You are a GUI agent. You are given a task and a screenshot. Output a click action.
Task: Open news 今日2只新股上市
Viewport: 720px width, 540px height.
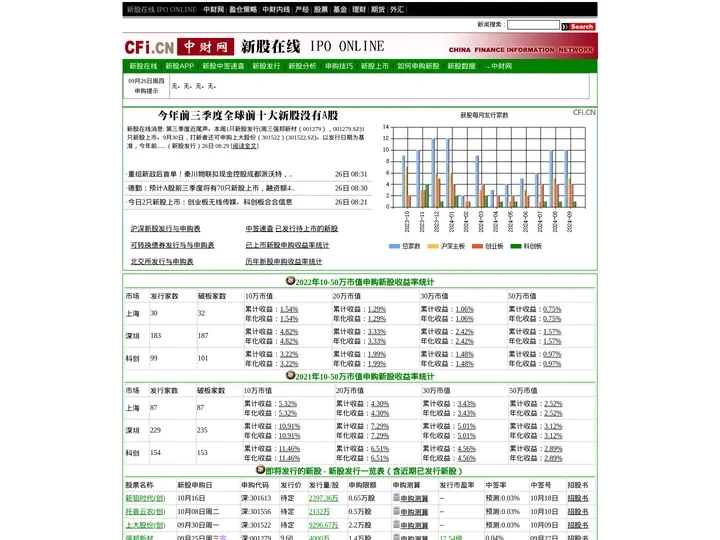point(210,202)
